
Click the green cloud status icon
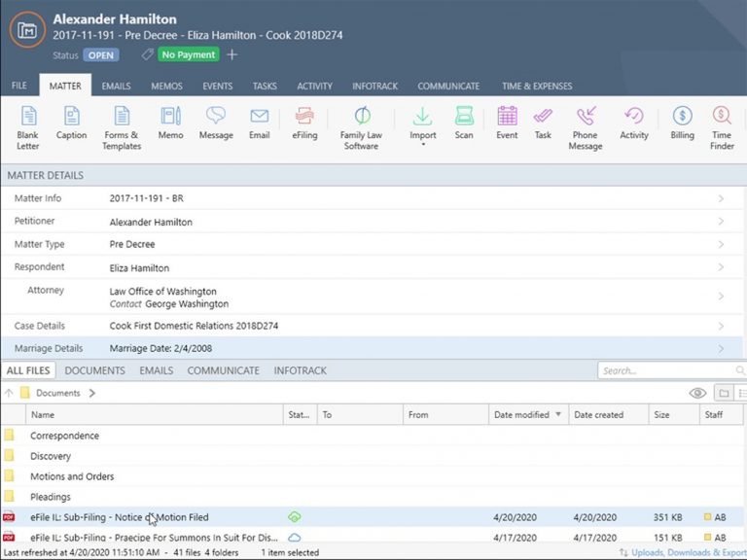click(x=295, y=516)
